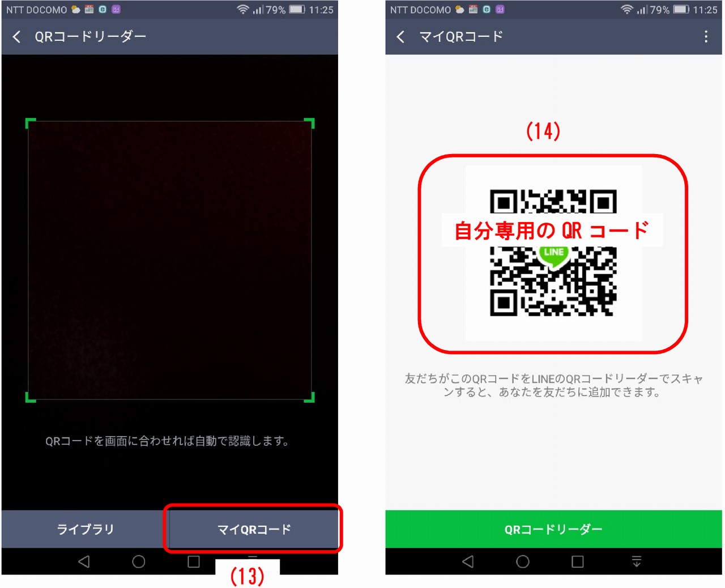Tap the personal QR code image
Viewport: 725px width, 588px height.
pyautogui.click(x=553, y=253)
